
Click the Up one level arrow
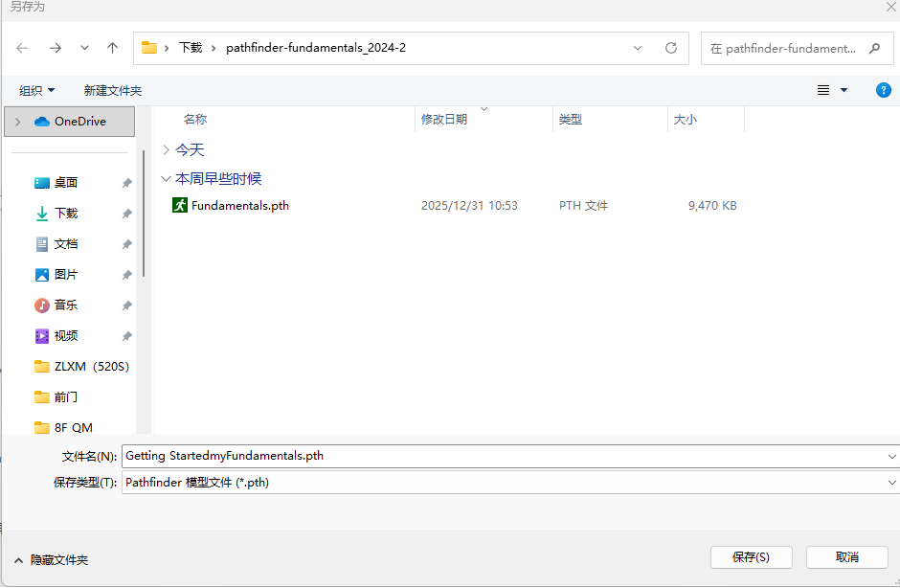pyautogui.click(x=113, y=48)
